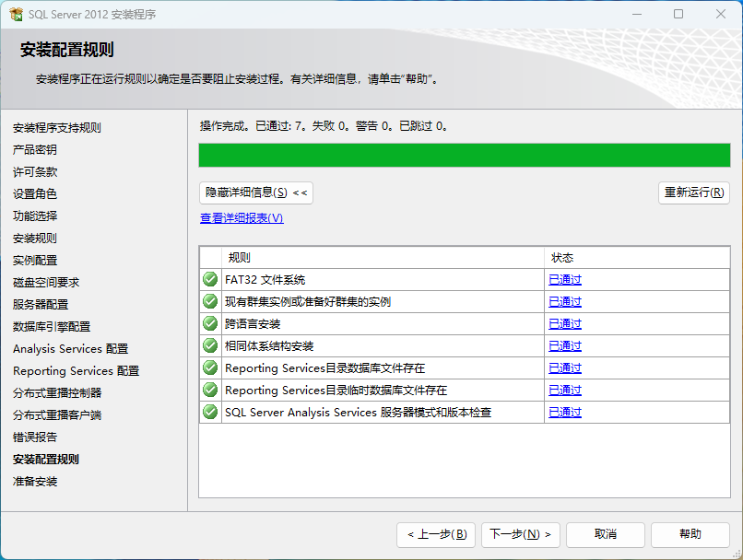Image resolution: width=743 pixels, height=560 pixels.
Task: Select 数据库引擎配置 step in sidebar
Action: (x=52, y=327)
